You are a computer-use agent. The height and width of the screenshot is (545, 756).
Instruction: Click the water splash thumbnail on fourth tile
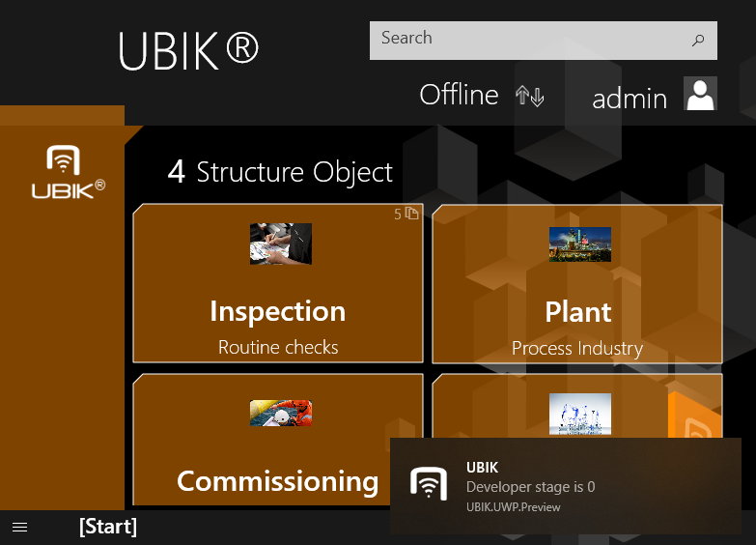click(x=580, y=413)
